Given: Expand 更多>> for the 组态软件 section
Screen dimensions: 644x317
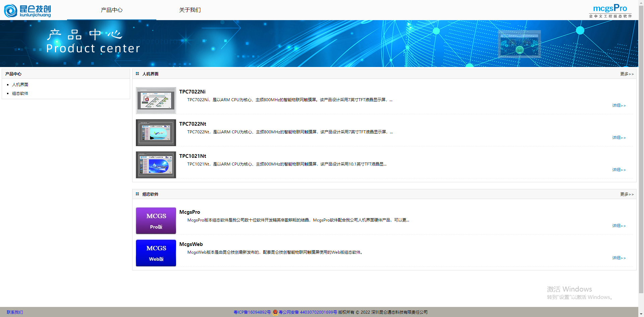Looking at the screenshot, I should [627, 194].
